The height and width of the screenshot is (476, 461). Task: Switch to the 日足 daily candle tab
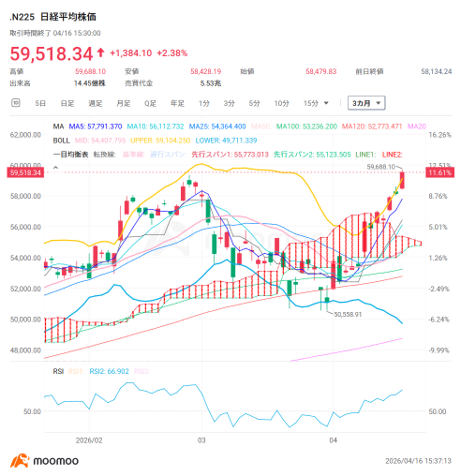coord(67,103)
